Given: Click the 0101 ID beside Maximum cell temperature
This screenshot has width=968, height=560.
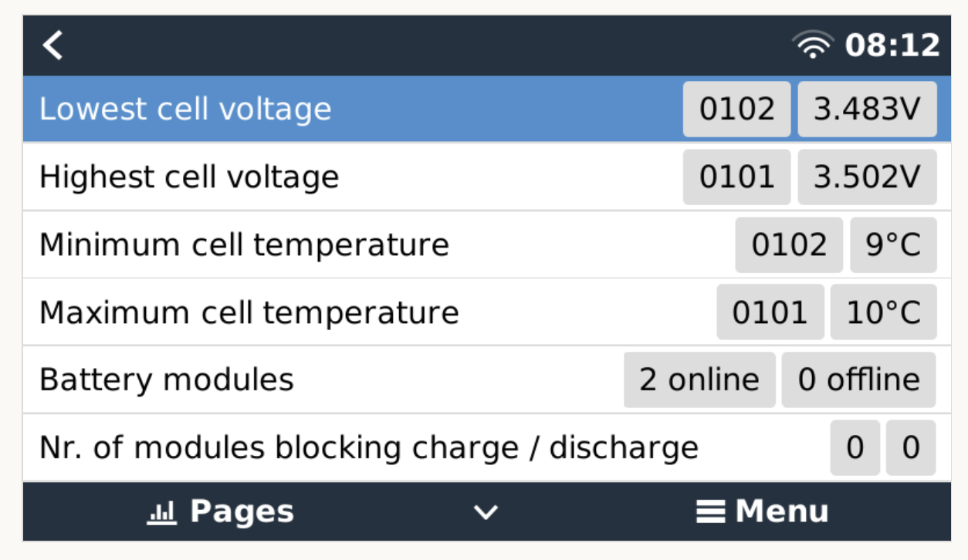Looking at the screenshot, I should (770, 313).
